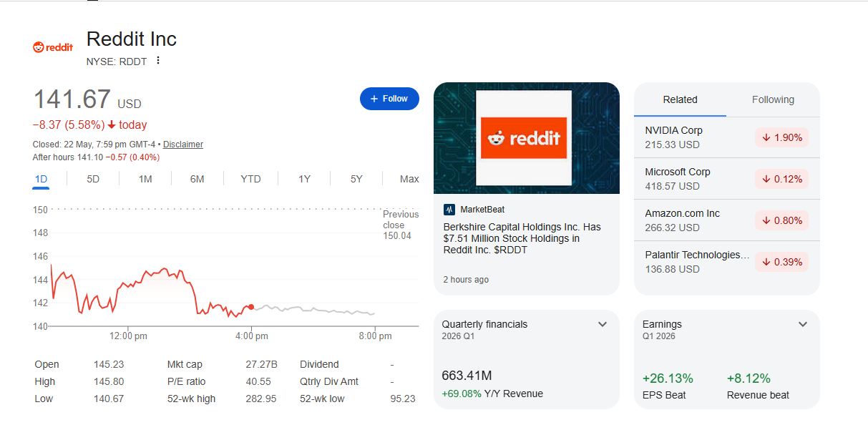Screen dimensions: 868x425
Task: Click the Qtrly Div Amt label
Action: [329, 381]
